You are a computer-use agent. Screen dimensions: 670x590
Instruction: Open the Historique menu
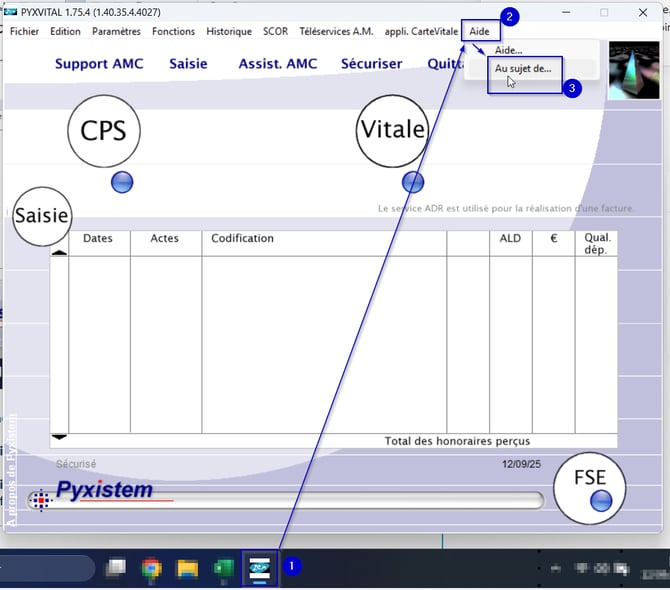[x=229, y=32]
